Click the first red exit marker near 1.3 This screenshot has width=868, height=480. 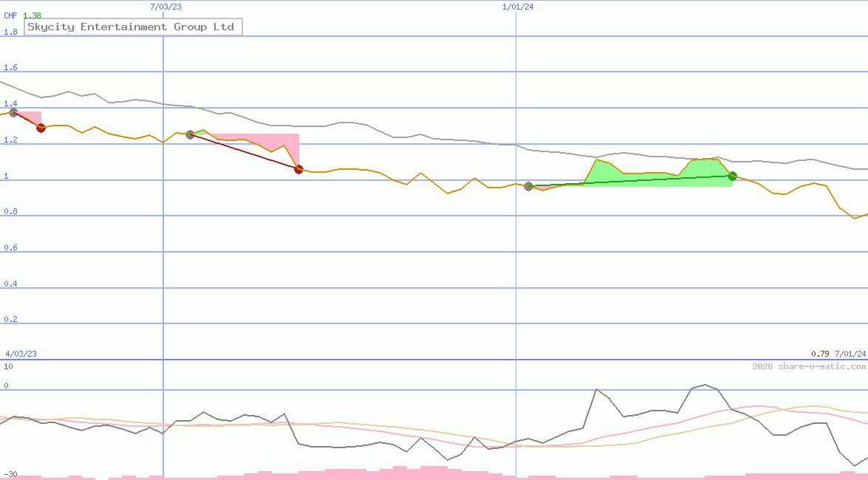(41, 128)
